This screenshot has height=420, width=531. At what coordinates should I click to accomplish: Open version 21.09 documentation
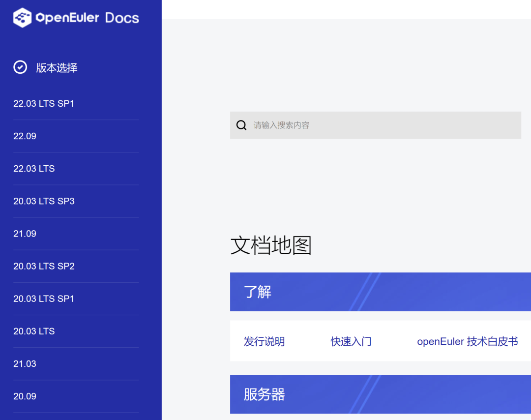[x=25, y=233]
